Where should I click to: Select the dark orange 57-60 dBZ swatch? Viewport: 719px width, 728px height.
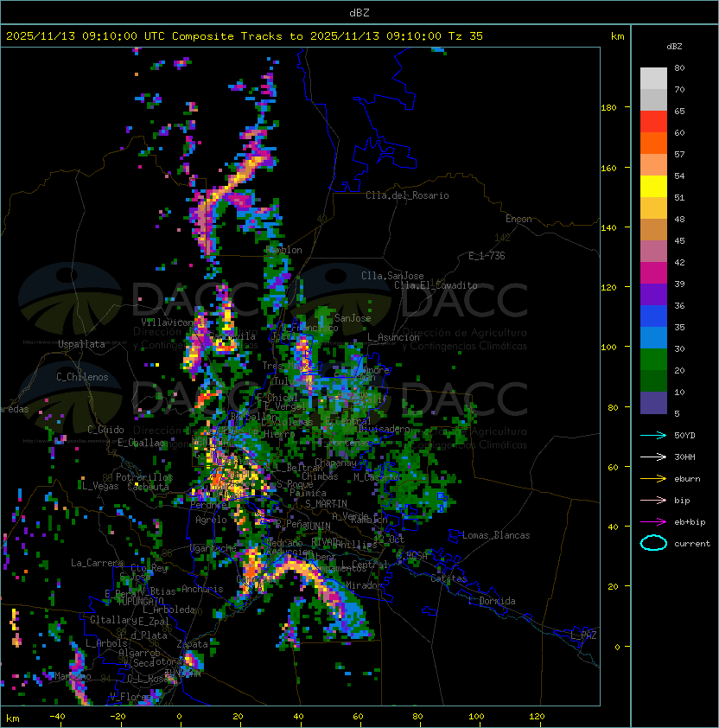(653, 144)
